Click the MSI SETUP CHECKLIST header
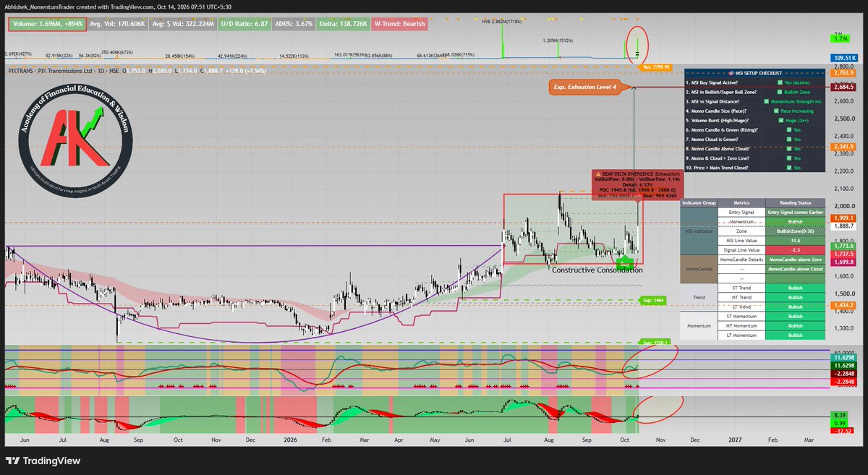 (x=754, y=73)
